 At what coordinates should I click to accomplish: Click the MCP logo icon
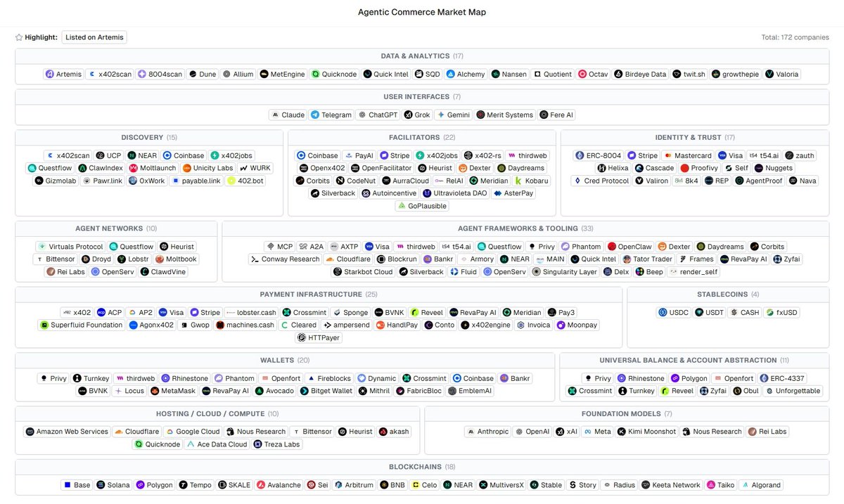click(x=270, y=247)
